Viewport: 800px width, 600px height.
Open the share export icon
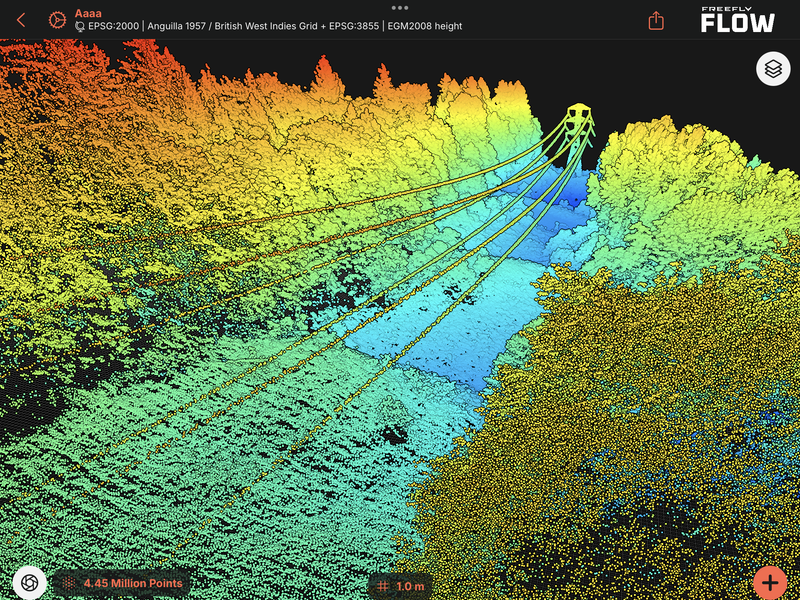[x=656, y=20]
